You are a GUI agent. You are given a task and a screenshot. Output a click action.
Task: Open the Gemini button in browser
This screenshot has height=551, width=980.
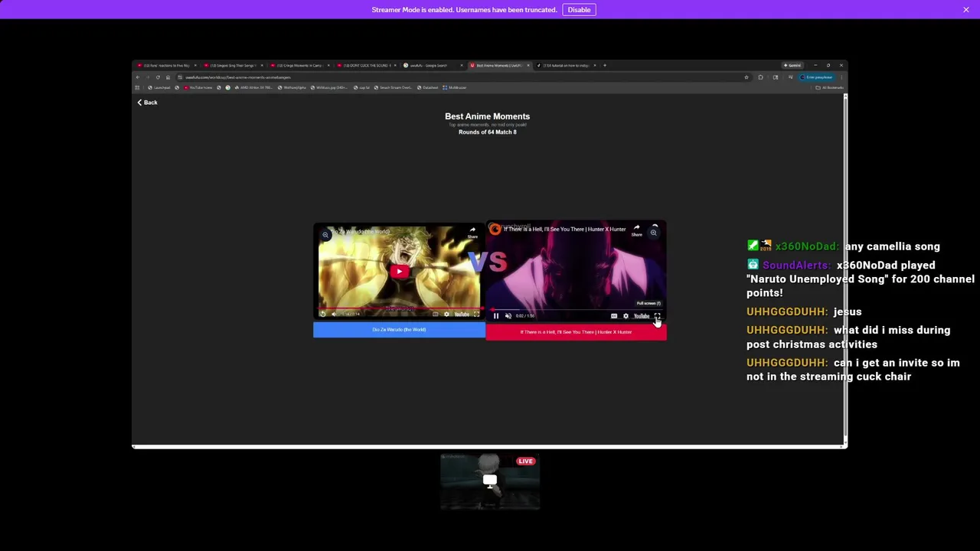pyautogui.click(x=792, y=65)
